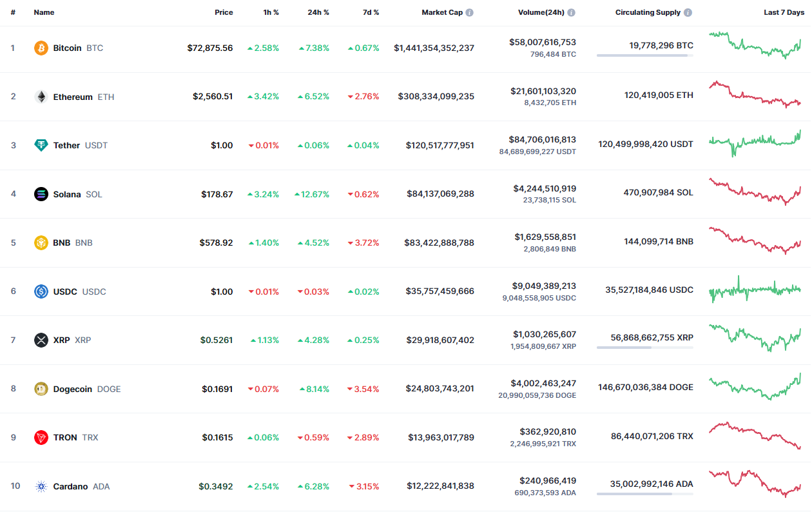Screen dimensions: 812x512
Task: Click Bitcoin price $72,875.56
Action: (x=210, y=48)
